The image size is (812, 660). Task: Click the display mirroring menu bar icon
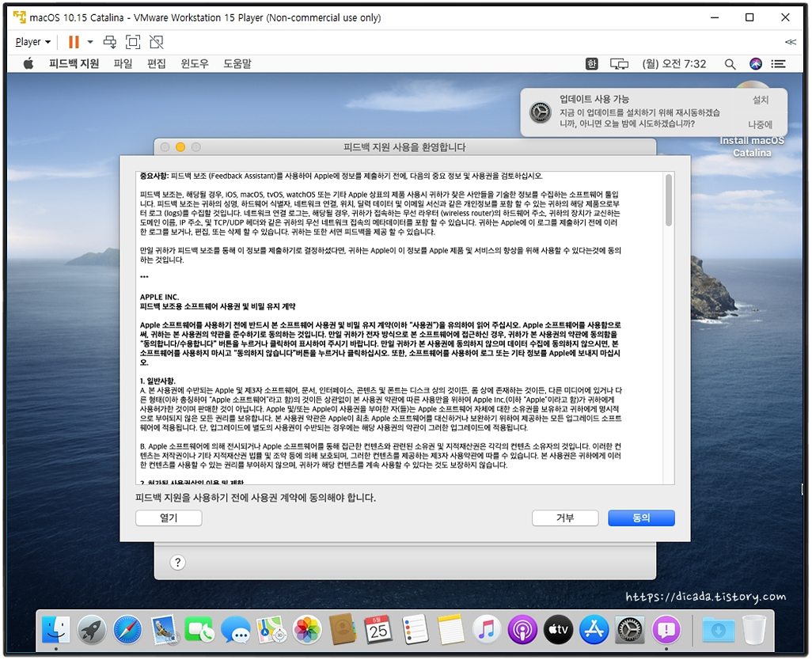pos(620,63)
